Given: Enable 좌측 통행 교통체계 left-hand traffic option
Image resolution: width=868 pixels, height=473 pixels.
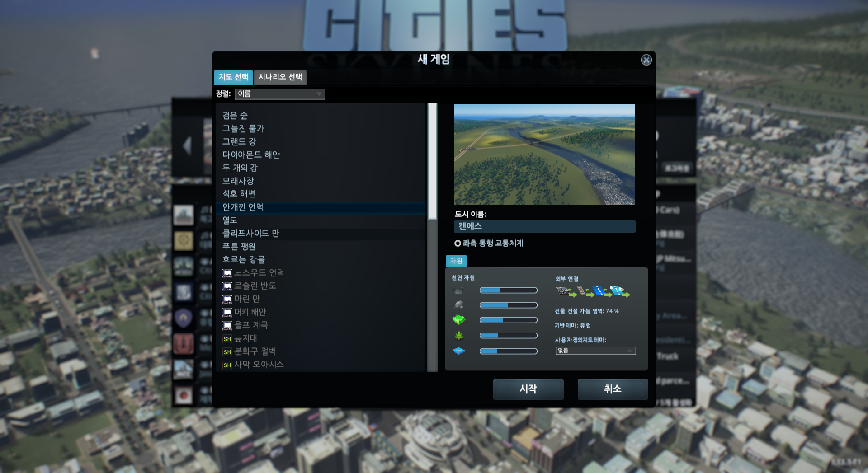Looking at the screenshot, I should click(x=458, y=244).
